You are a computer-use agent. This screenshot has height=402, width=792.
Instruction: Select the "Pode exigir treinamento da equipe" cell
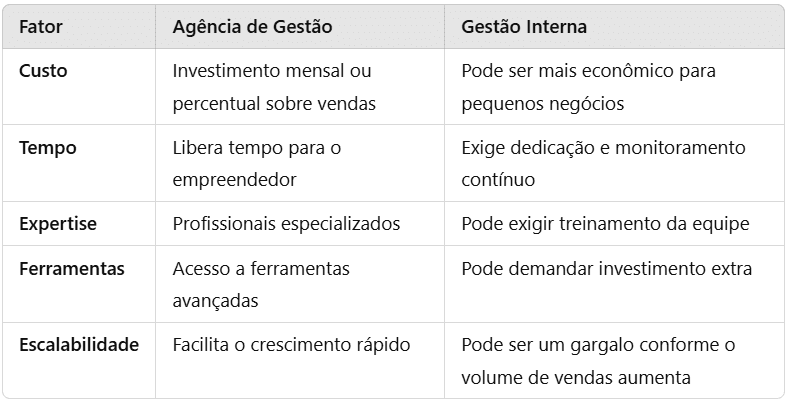coord(605,224)
